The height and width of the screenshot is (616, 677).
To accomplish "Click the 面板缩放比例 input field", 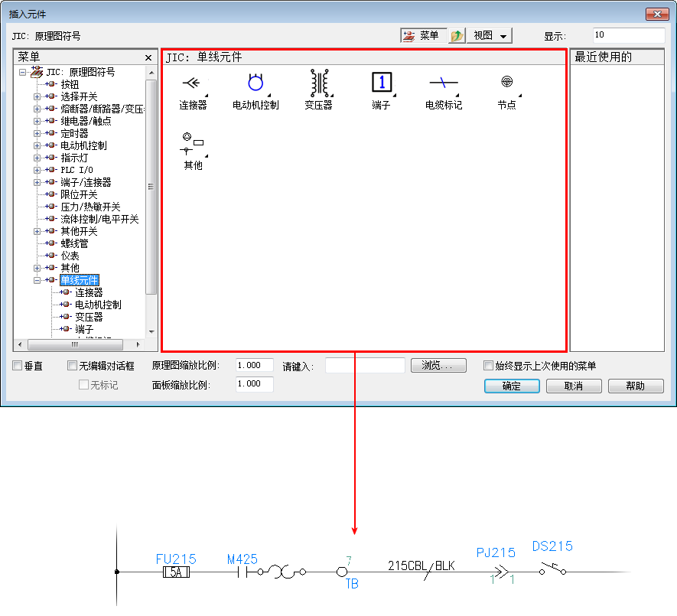I will point(255,383).
